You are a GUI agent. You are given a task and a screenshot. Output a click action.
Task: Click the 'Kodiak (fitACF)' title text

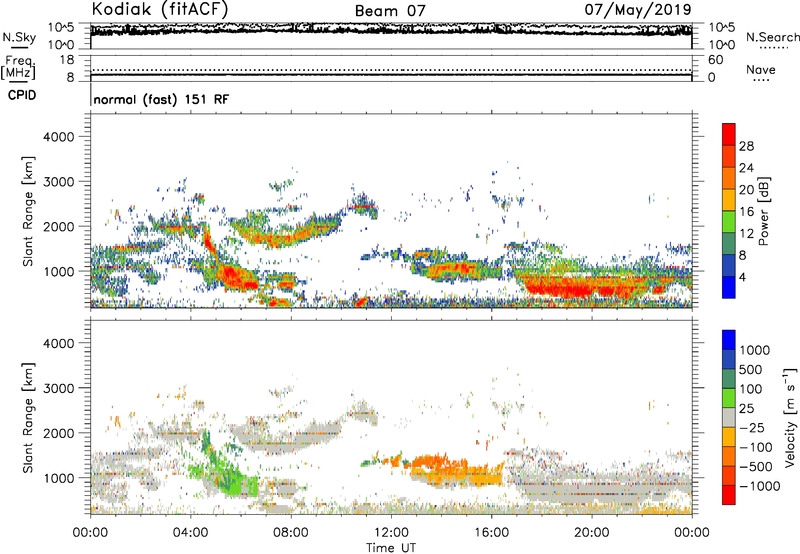pyautogui.click(x=160, y=9)
